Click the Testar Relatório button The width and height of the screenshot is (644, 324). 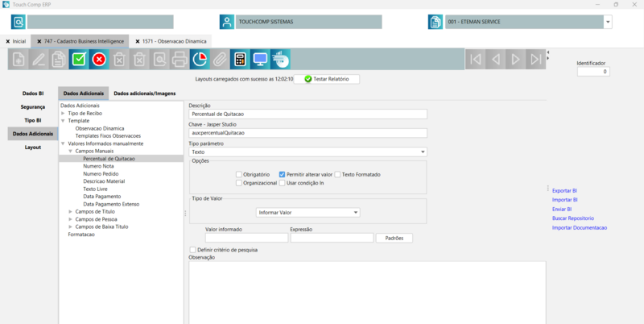[x=326, y=79]
